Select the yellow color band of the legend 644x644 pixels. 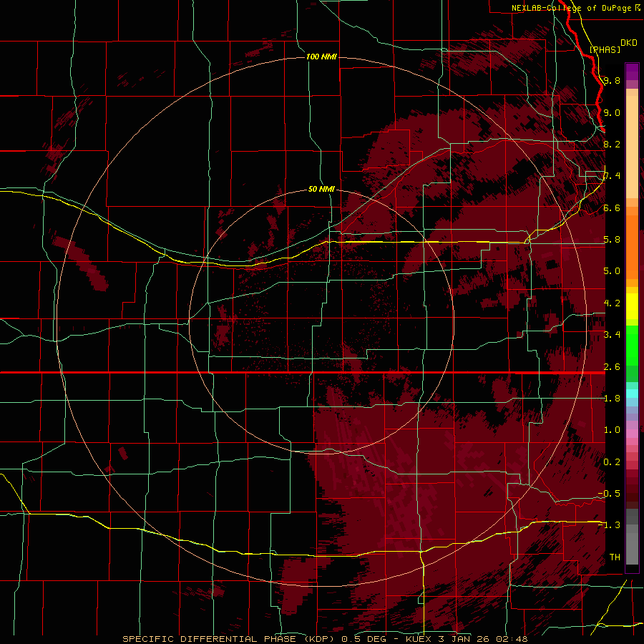[632, 306]
